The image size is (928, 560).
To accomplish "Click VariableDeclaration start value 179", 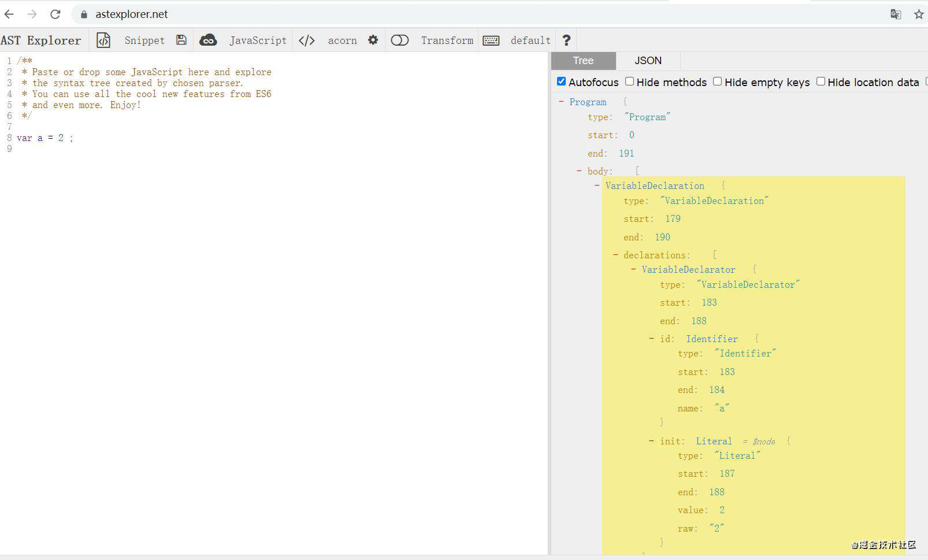I will coord(673,218).
